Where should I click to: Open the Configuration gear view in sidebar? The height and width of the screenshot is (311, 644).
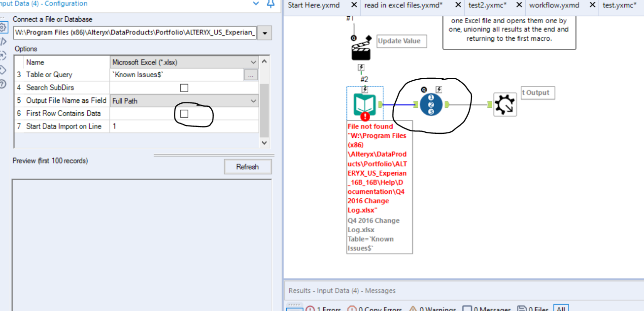[x=3, y=28]
